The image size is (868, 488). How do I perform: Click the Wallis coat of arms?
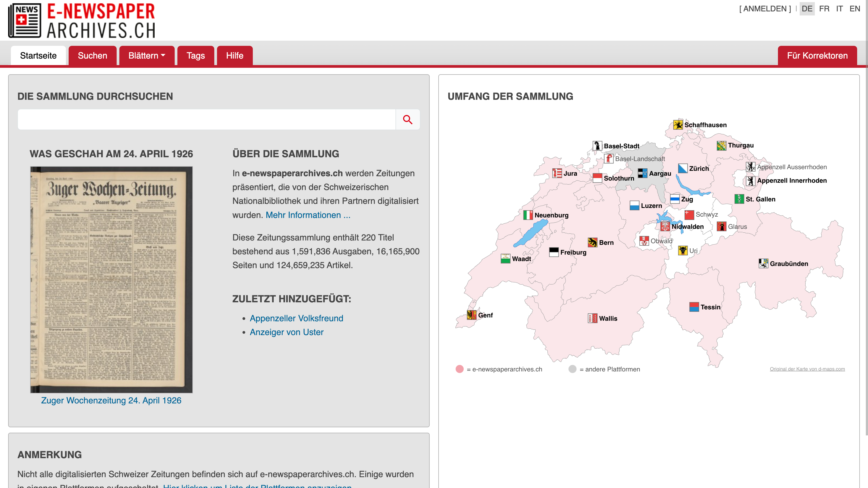pyautogui.click(x=592, y=318)
